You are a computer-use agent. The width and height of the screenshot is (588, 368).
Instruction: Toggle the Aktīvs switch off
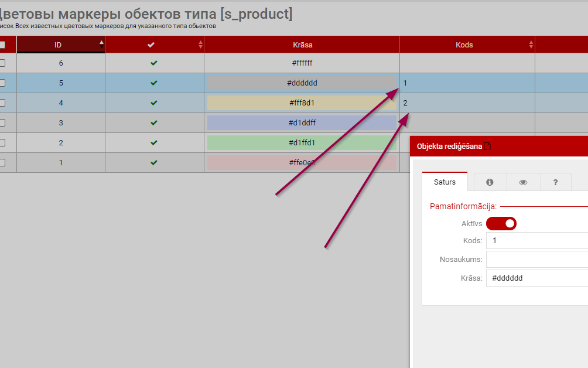coord(501,223)
